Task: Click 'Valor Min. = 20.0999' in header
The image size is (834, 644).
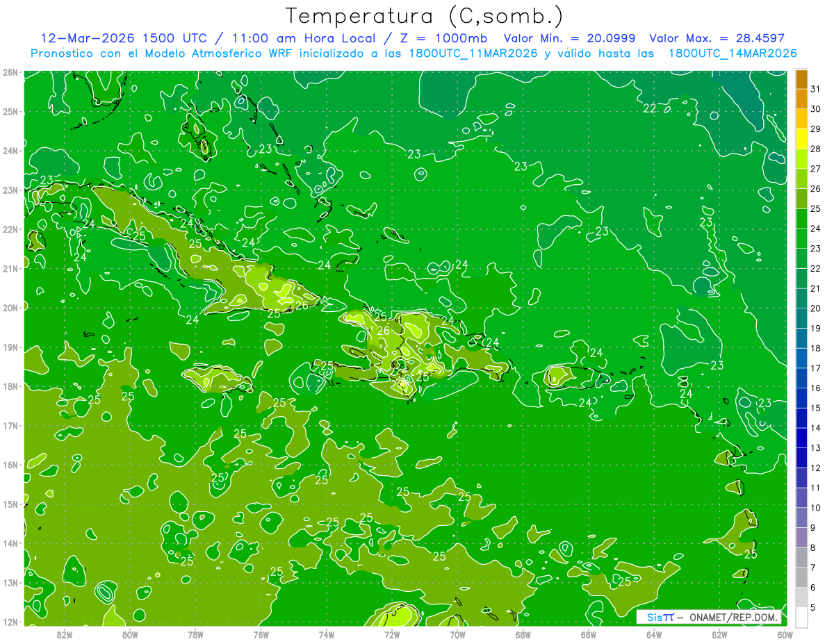Action: click(569, 38)
